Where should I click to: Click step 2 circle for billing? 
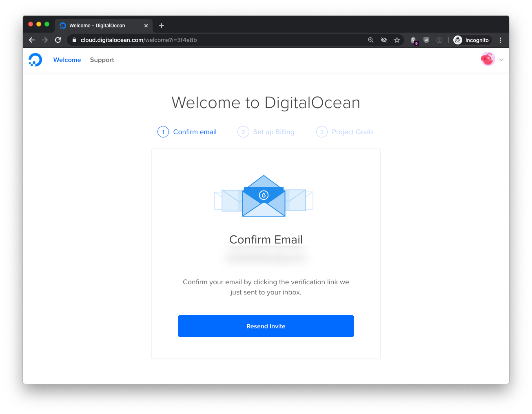click(243, 132)
